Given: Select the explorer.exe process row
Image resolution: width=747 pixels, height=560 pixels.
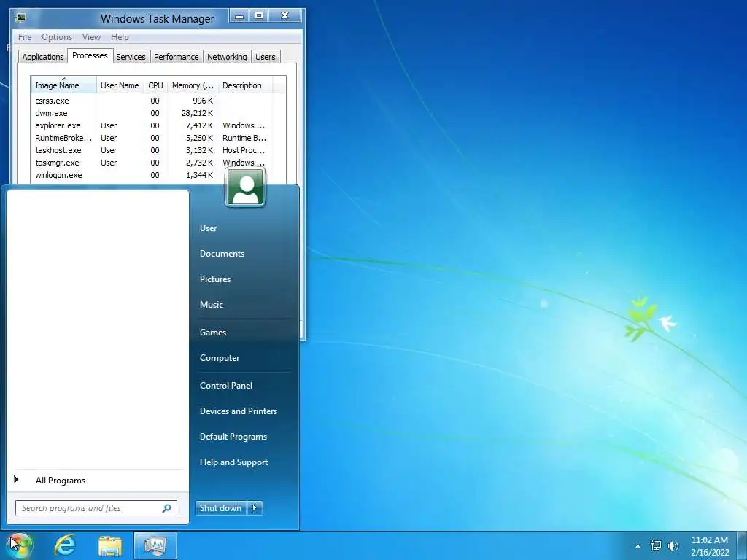Looking at the screenshot, I should [x=158, y=125].
